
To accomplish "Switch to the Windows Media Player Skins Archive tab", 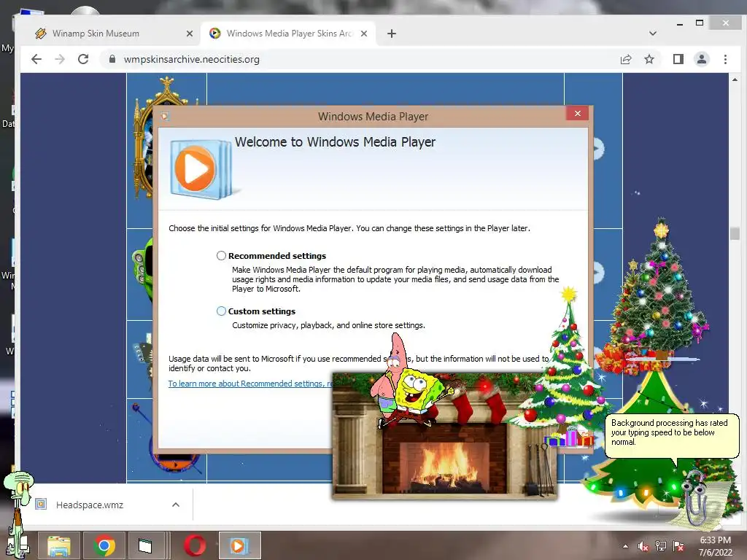I will tap(289, 34).
